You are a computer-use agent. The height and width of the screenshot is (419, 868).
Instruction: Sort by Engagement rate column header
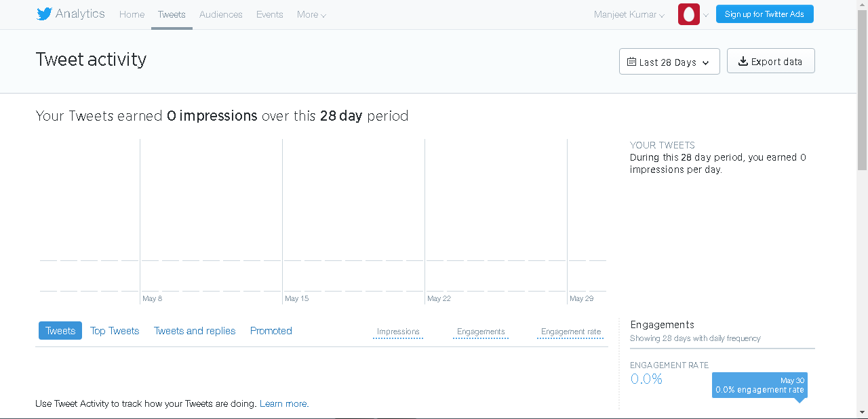571,332
